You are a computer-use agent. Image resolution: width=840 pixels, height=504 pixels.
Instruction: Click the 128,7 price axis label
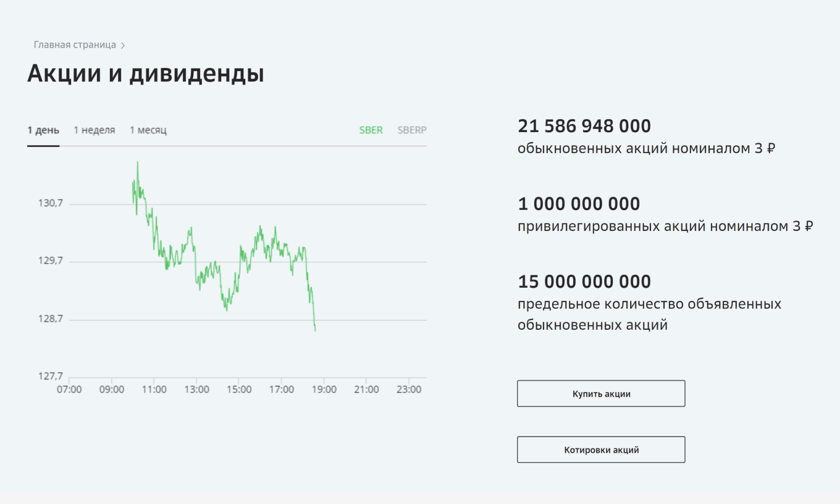(x=51, y=319)
